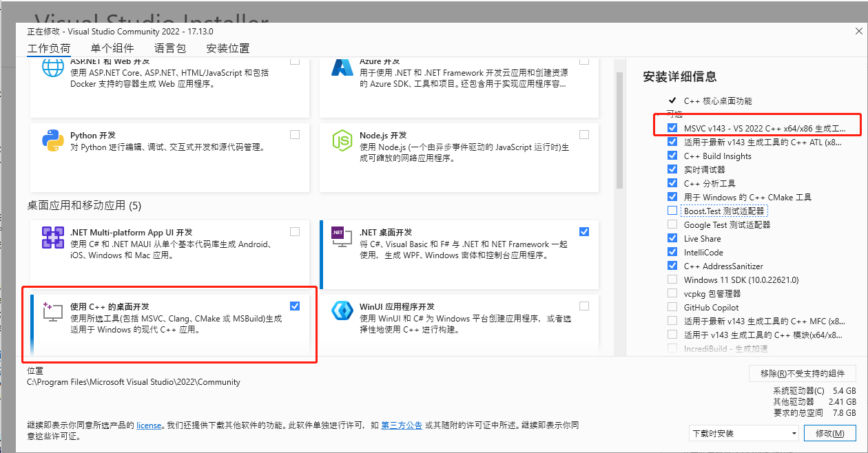Screen dimensions: 868x453
Task: Check the v143 C++ 模块 checkbox
Action: point(672,335)
